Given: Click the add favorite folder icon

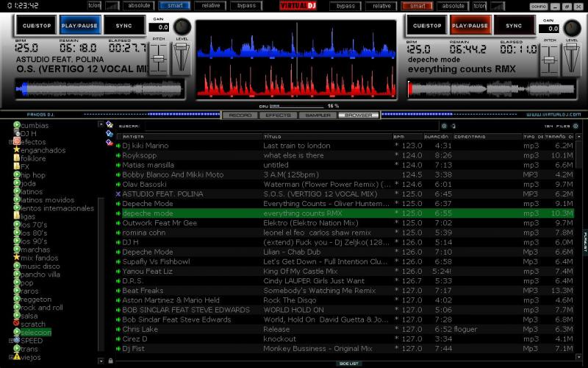Looking at the screenshot, I should 109,124.
